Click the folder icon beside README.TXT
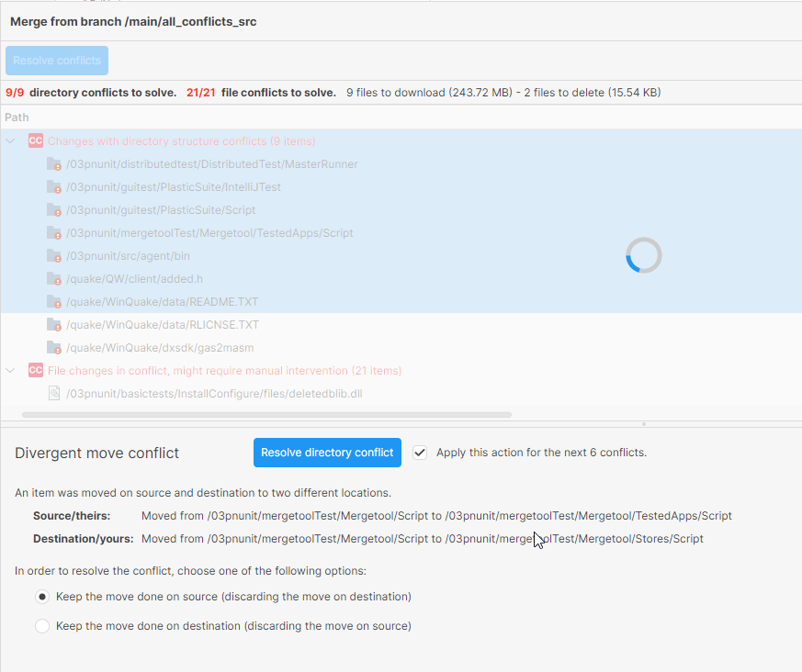 coord(53,301)
